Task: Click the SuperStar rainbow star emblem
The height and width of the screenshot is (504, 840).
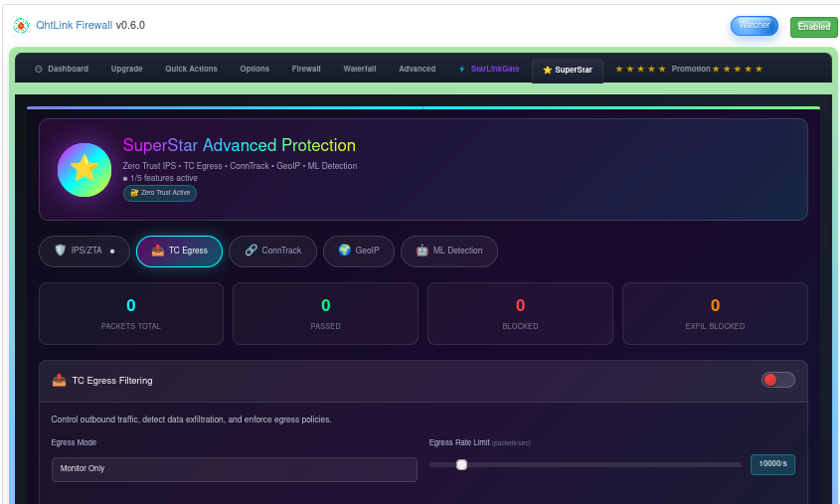Action: click(84, 169)
